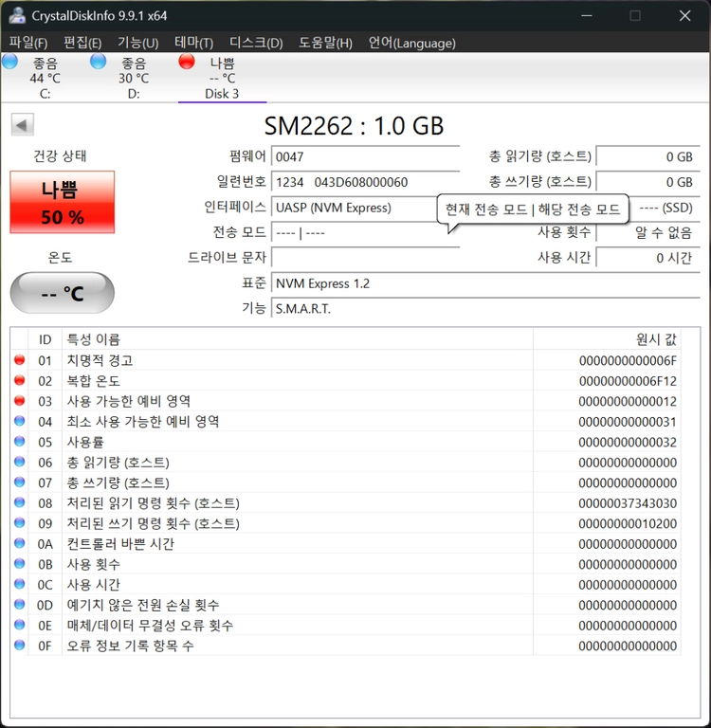Click blue status dot of row 0C 사용 시간
This screenshot has height=728, width=711.
(20, 584)
